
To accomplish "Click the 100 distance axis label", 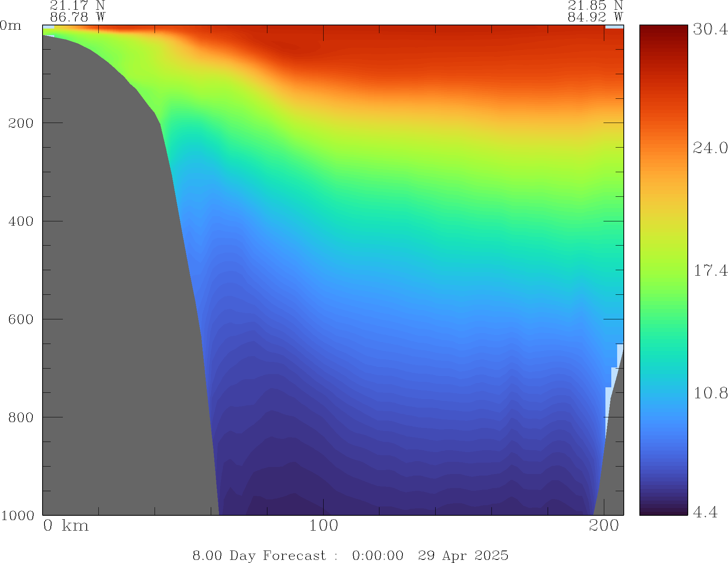I will point(323,526).
